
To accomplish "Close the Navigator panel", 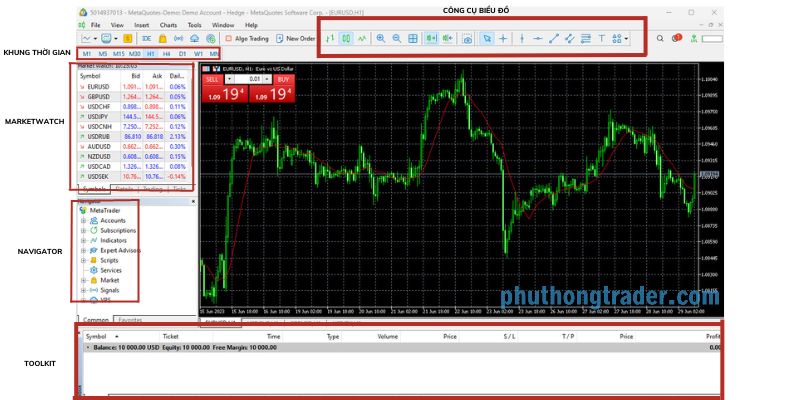I will pos(193,202).
